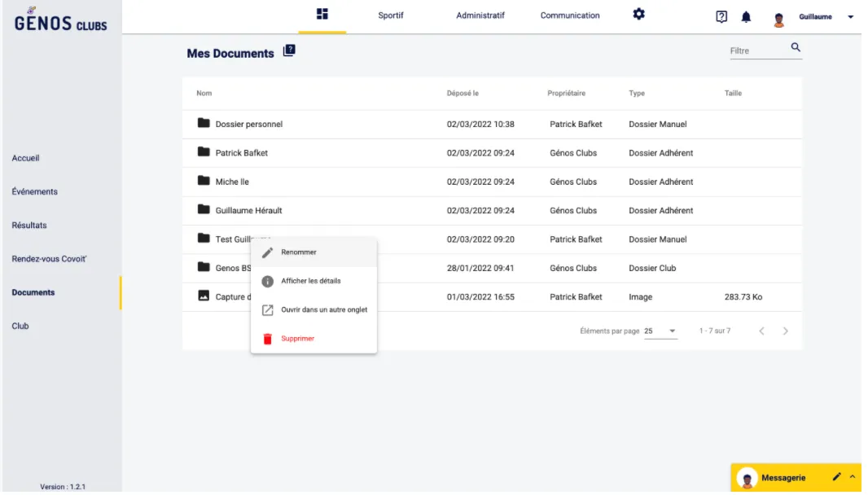Go to next page arrow
This screenshot has width=868, height=495.
(x=786, y=331)
